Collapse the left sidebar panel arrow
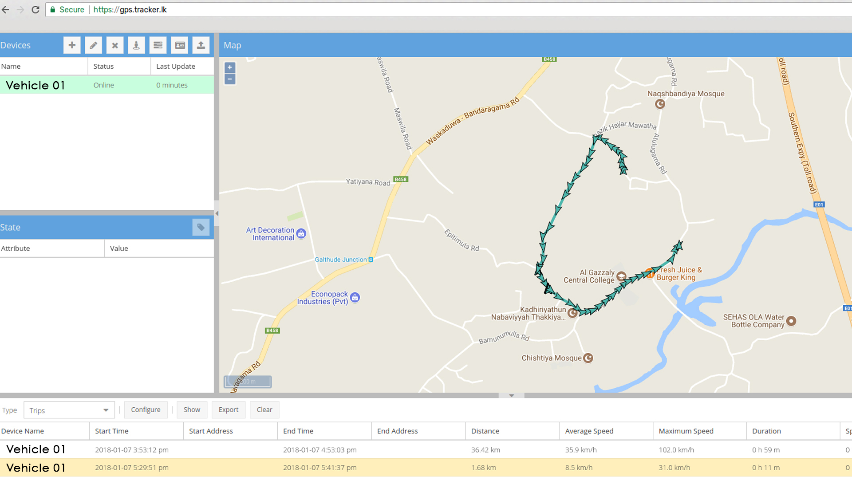 [217, 213]
